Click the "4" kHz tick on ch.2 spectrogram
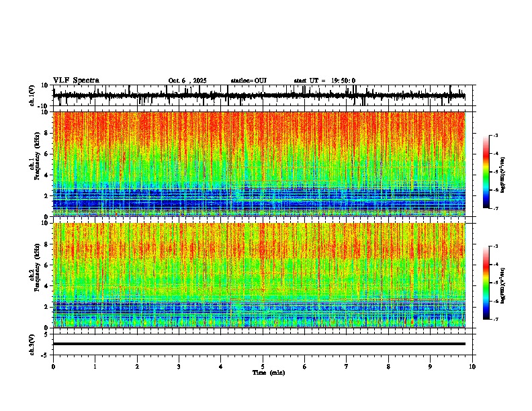 (x=46, y=286)
